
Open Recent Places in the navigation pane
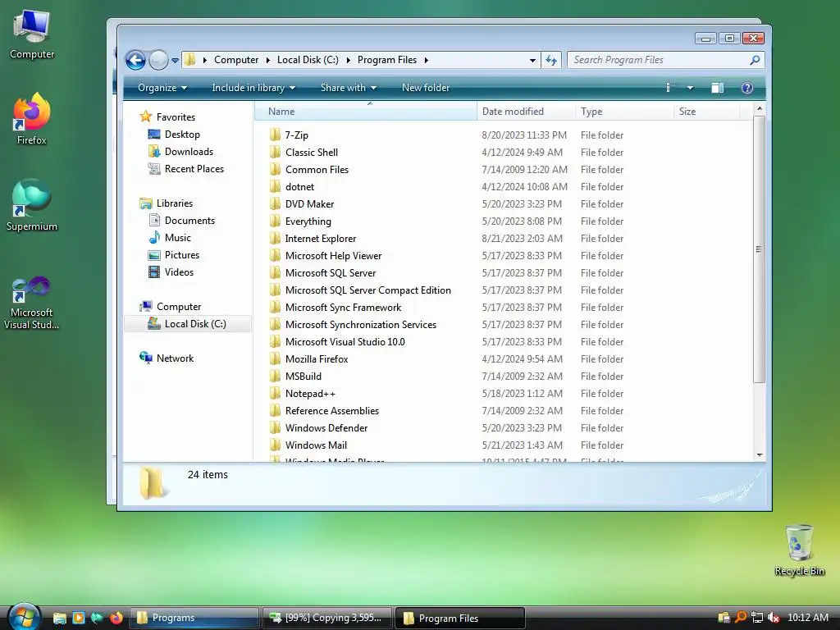[x=194, y=169]
